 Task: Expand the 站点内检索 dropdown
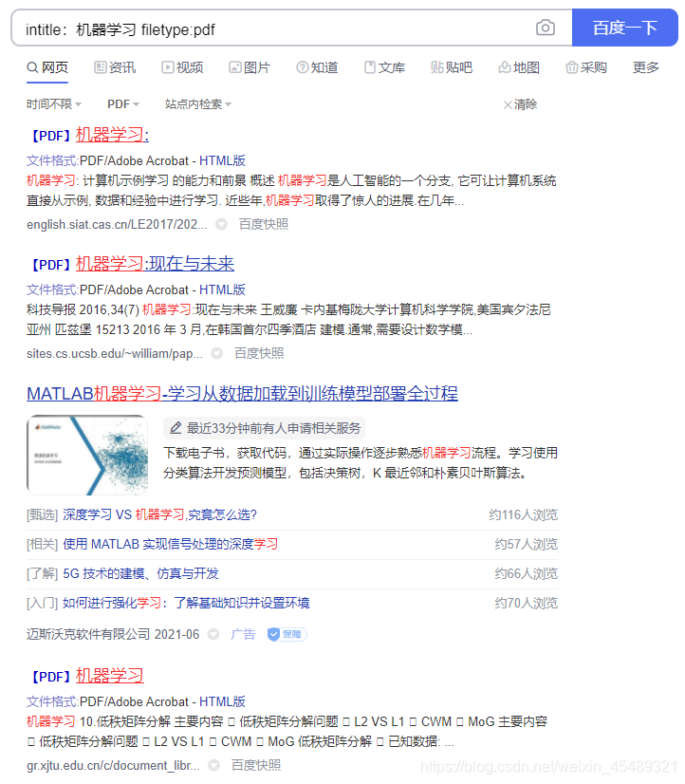point(198,104)
